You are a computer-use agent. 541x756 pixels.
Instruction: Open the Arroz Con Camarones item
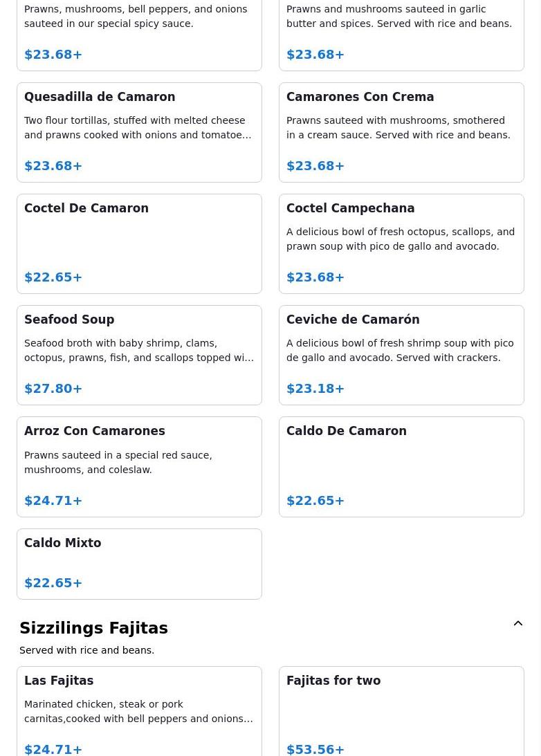(x=139, y=467)
